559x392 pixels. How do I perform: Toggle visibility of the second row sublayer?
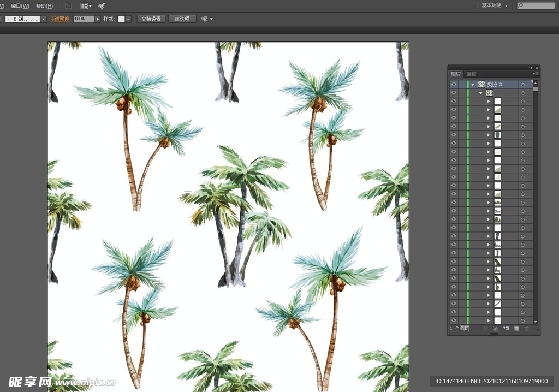(x=454, y=93)
